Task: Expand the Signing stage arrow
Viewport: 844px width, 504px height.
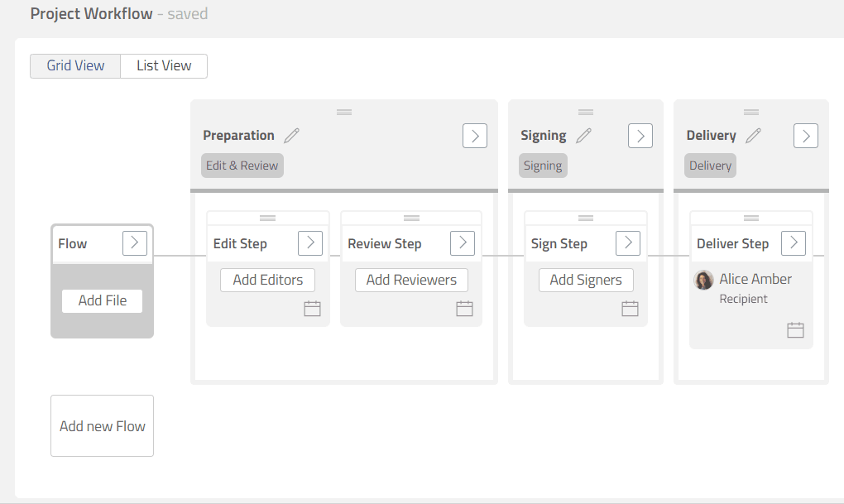Action: 640,136
